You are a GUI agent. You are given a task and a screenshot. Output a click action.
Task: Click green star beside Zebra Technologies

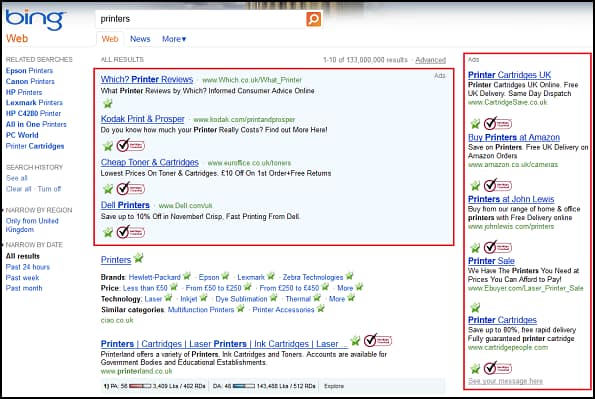pyautogui.click(x=349, y=276)
